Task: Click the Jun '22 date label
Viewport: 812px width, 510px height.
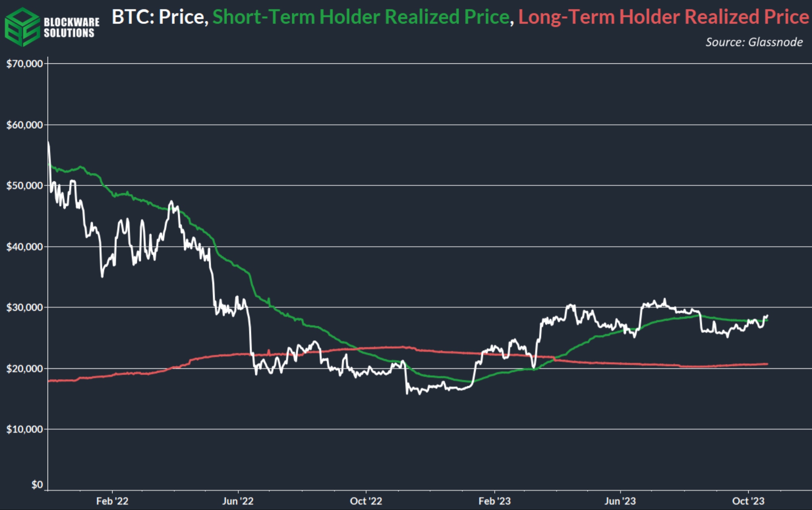Action: pyautogui.click(x=238, y=501)
